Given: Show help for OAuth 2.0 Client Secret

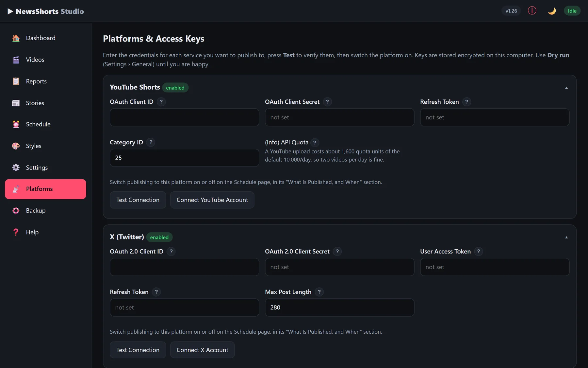Looking at the screenshot, I should pos(337,251).
